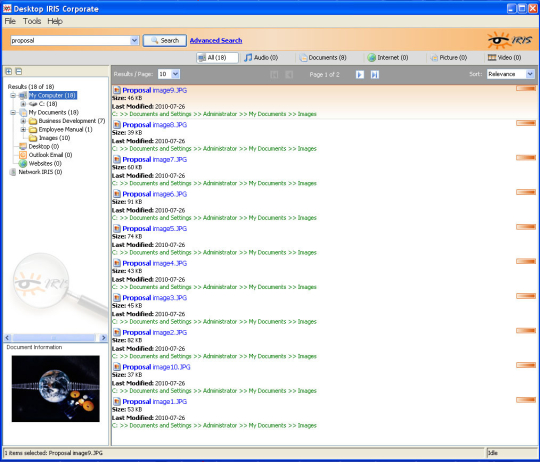Click the IRIS eye logo
540x462 pixels.
tap(510, 40)
